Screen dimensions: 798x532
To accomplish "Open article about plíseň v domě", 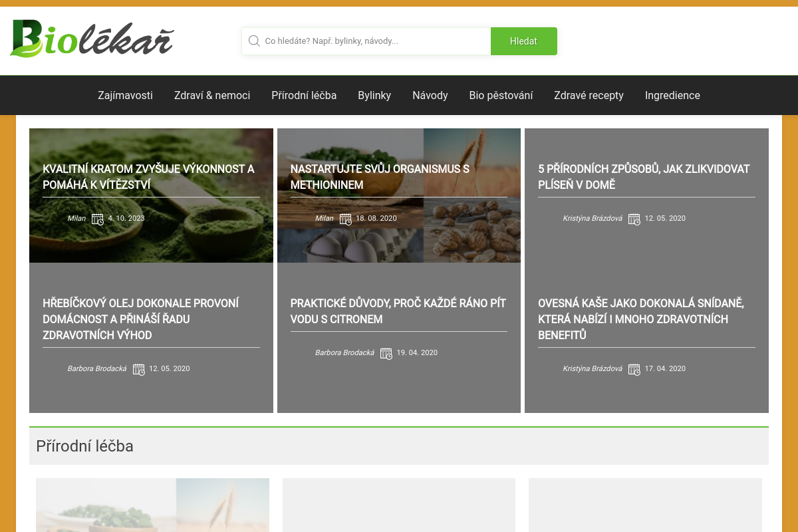I will point(644,177).
